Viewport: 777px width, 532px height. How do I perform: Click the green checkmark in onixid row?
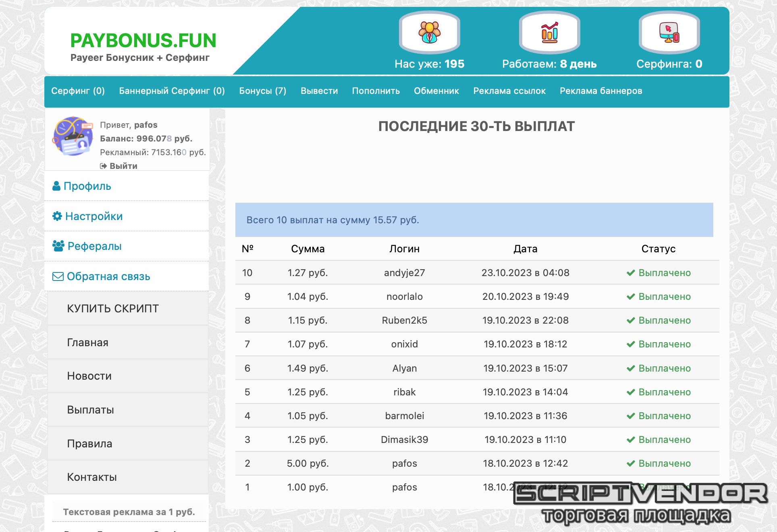[631, 344]
